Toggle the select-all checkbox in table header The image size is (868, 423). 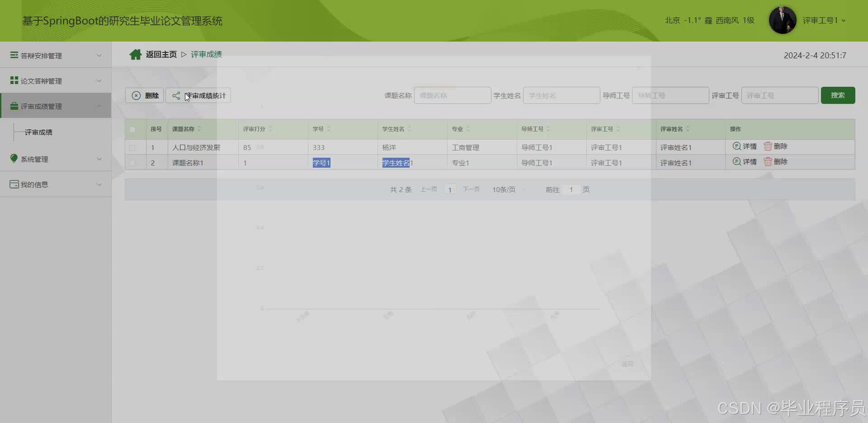tap(132, 129)
